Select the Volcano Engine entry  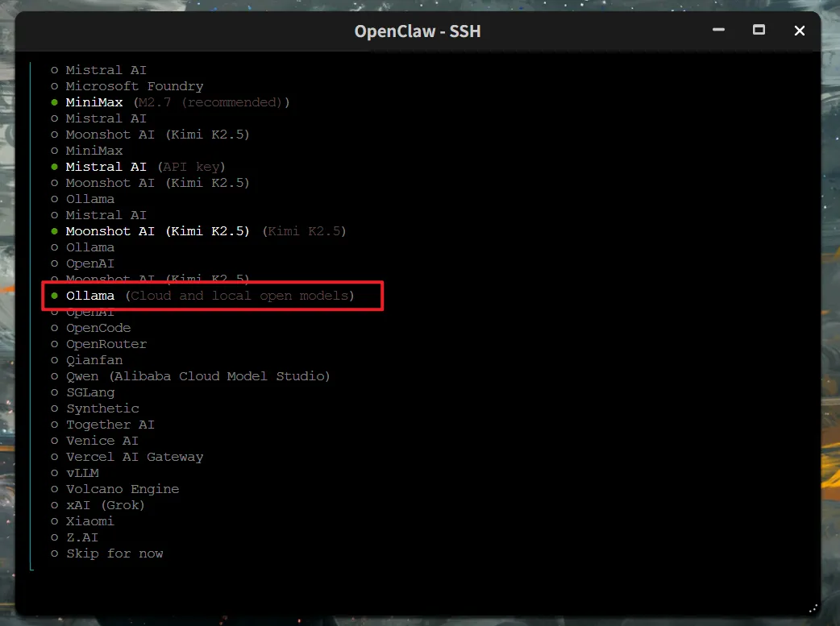pyautogui.click(x=115, y=489)
